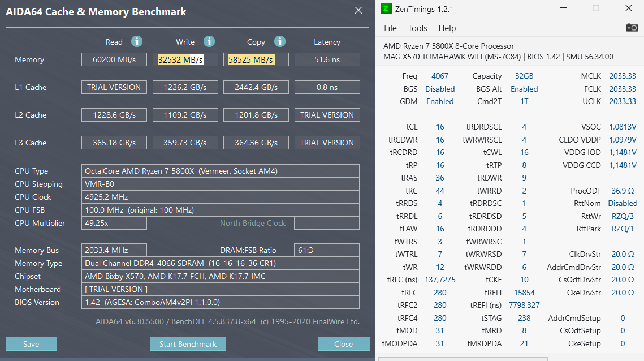Screen dimensions: 644x361
Task: Maximize the ZenTimings window
Action: coord(596,8)
